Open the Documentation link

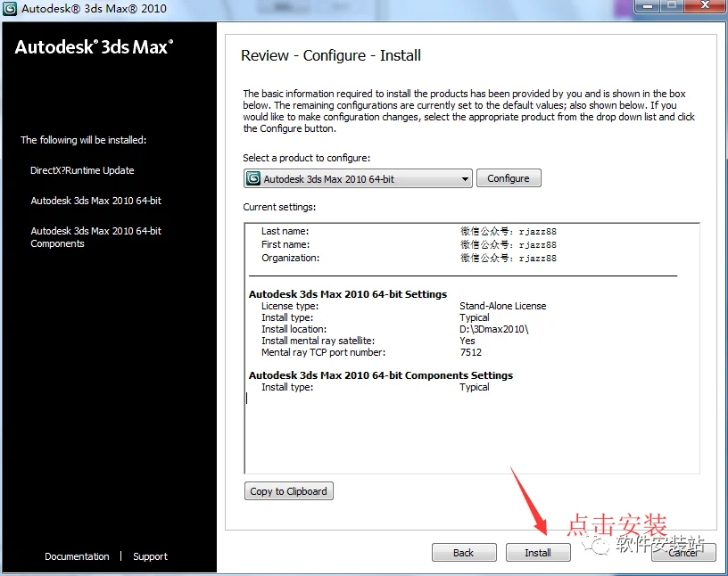77,556
